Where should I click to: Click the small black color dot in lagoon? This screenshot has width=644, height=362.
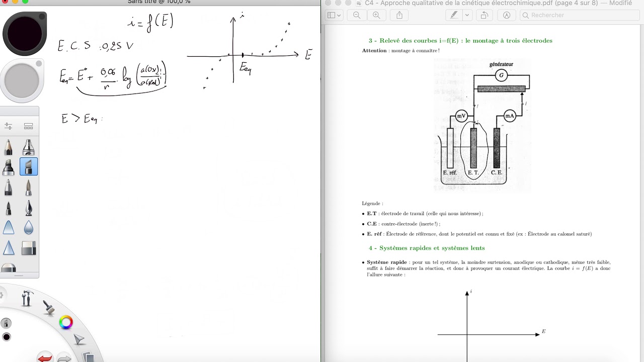pos(7,337)
